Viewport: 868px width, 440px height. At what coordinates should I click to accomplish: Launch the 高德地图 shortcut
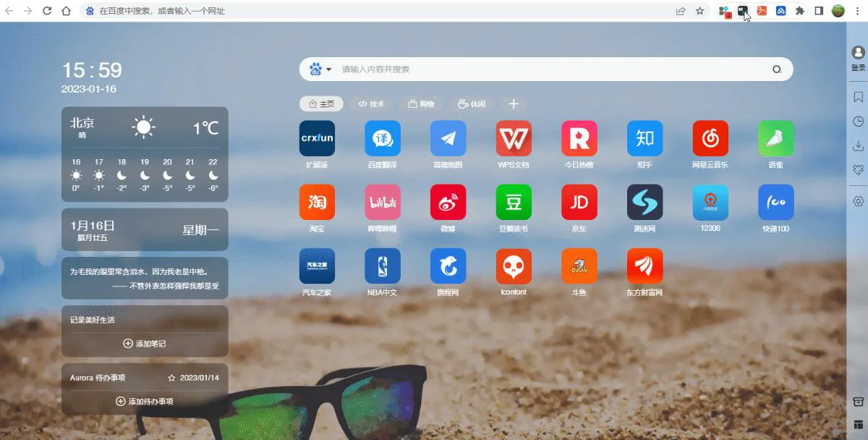tap(448, 138)
